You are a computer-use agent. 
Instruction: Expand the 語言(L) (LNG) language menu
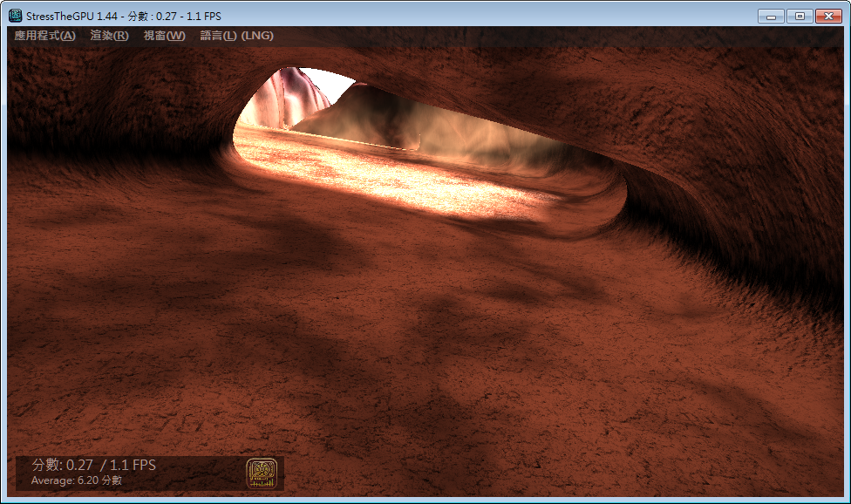point(236,36)
